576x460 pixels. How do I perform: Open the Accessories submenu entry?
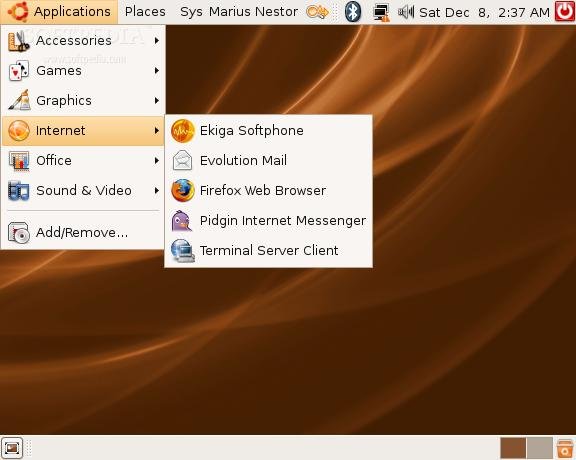83,40
